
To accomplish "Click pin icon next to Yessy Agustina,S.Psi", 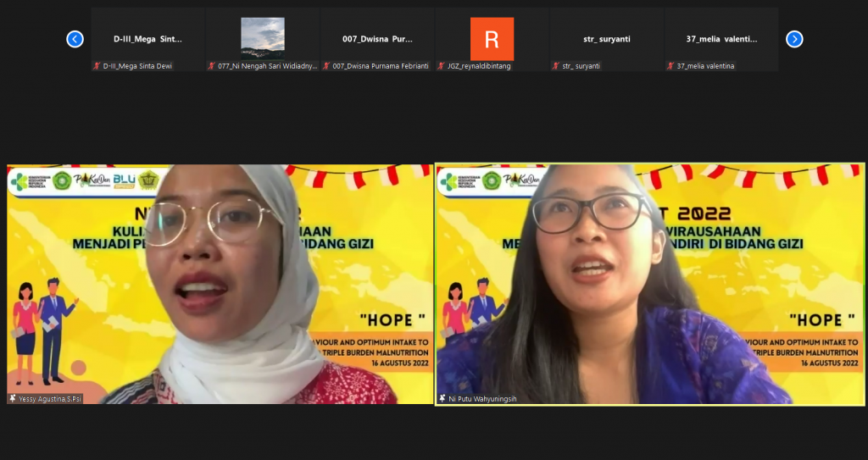I will 13,398.
